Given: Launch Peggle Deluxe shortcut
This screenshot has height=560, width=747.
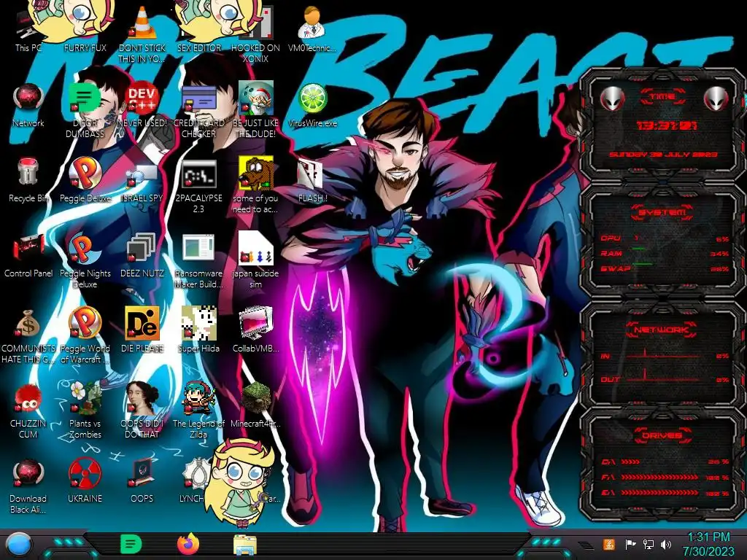Looking at the screenshot, I should click(x=85, y=180).
